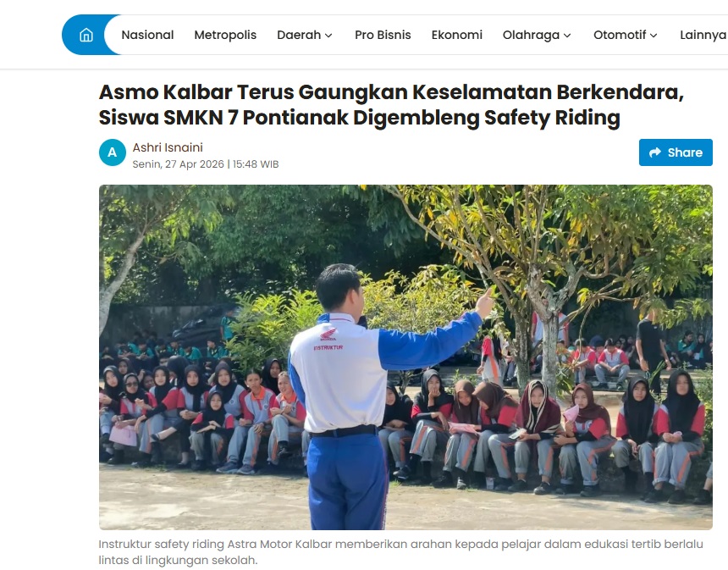
Task: Expand the Otomotif dropdown chevron
Action: (654, 36)
